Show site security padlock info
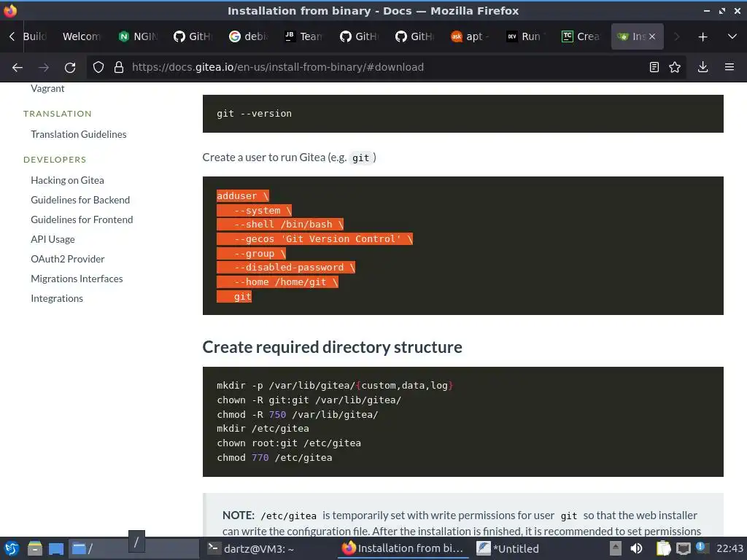 (x=119, y=67)
